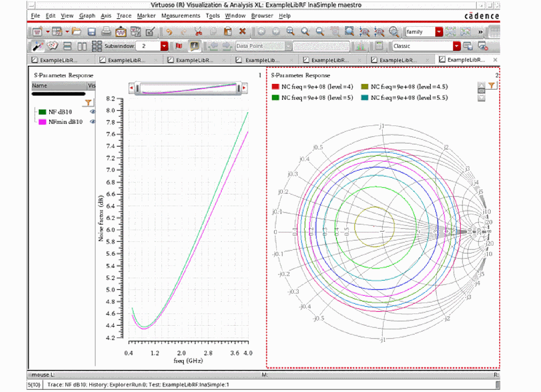Screen dimensions: 541x392
Task: Click the Save (floppy disk) icon
Action: (91, 32)
